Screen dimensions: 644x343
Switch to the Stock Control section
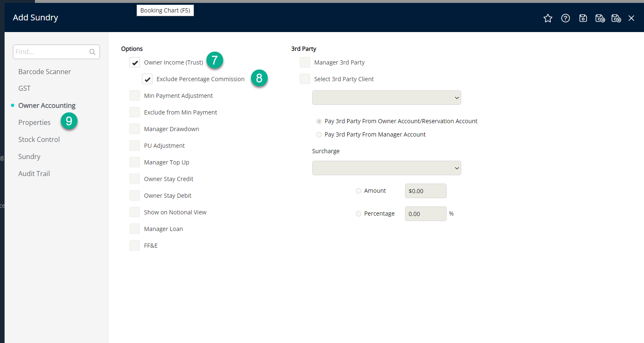pos(39,139)
